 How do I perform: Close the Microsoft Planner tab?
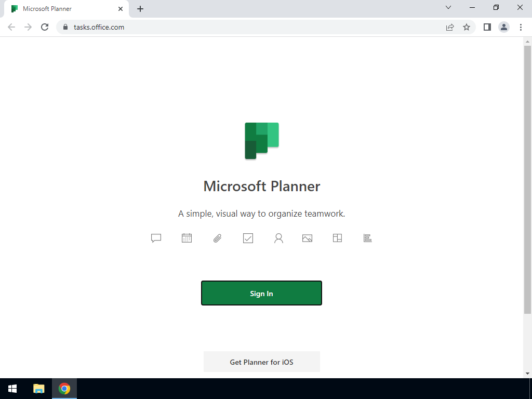coord(121,9)
